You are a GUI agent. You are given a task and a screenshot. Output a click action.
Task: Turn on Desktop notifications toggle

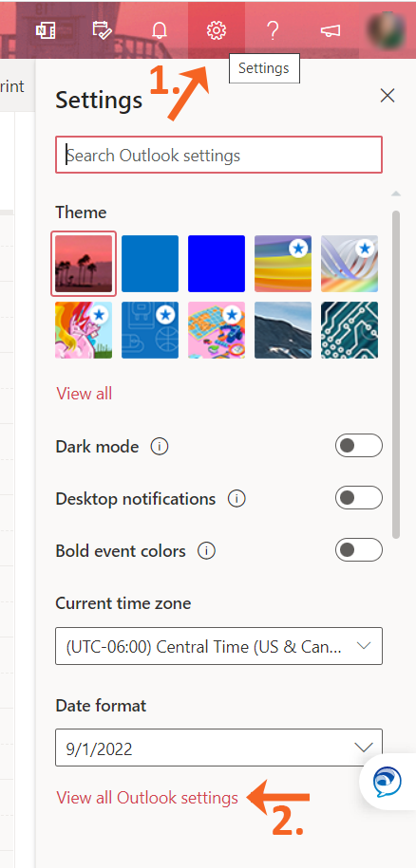tap(358, 498)
